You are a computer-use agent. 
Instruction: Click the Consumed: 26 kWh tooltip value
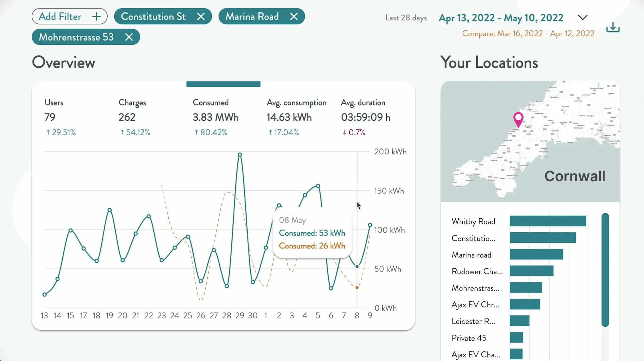point(312,246)
